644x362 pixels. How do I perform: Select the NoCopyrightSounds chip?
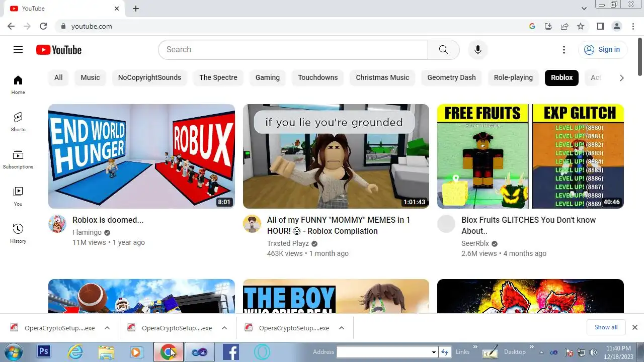[149, 77]
